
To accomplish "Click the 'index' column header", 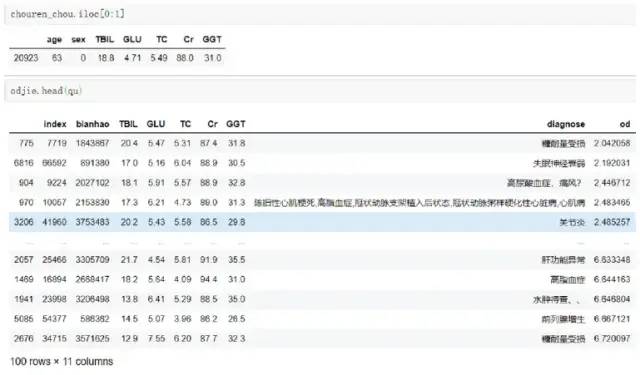I will click(x=55, y=124).
